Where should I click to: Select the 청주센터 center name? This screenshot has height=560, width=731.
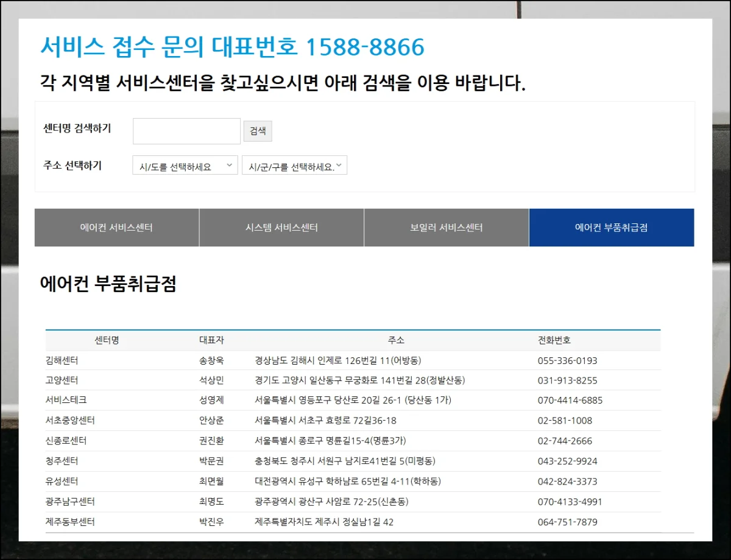pos(62,461)
